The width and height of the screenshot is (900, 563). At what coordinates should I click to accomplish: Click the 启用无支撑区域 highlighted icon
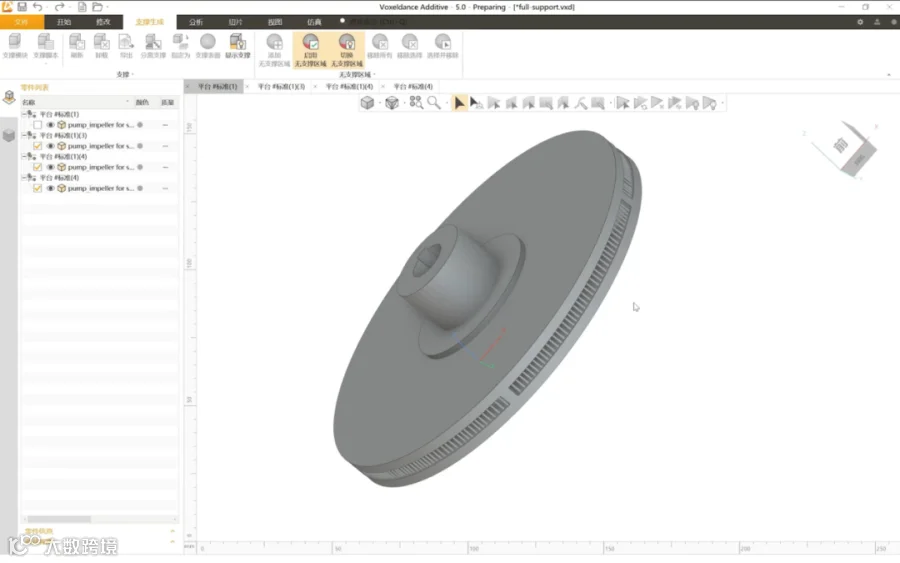[311, 50]
